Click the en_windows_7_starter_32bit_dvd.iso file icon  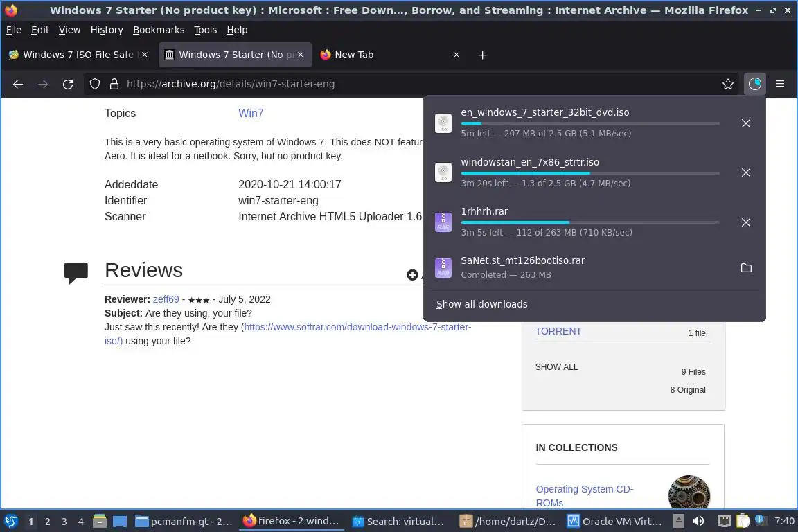(x=443, y=123)
